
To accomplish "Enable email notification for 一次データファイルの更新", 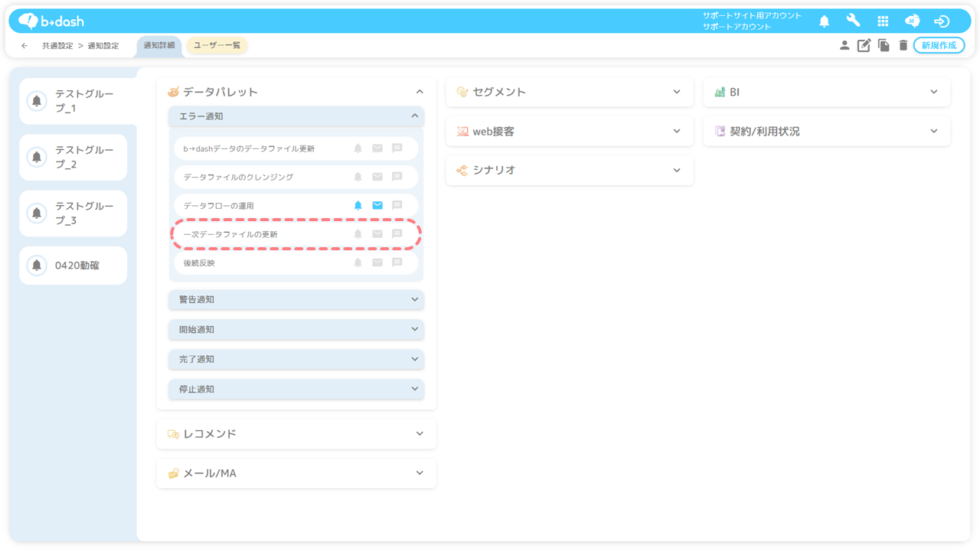I will pos(377,234).
